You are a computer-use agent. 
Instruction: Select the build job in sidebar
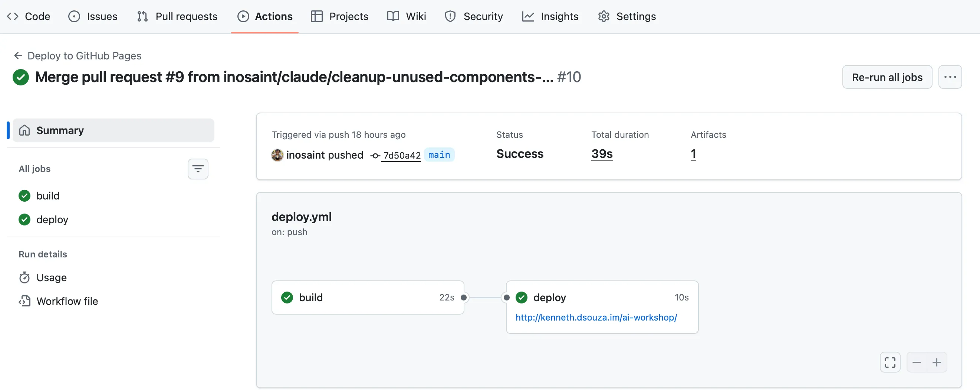(48, 196)
